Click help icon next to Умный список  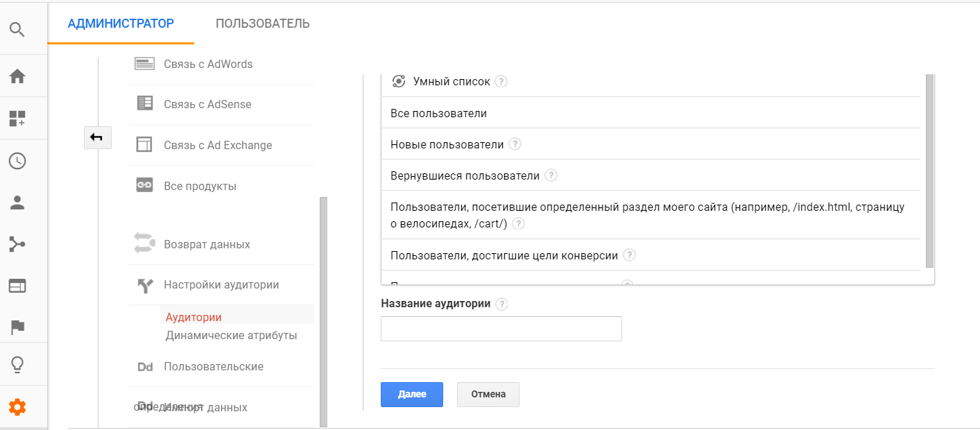coord(501,81)
